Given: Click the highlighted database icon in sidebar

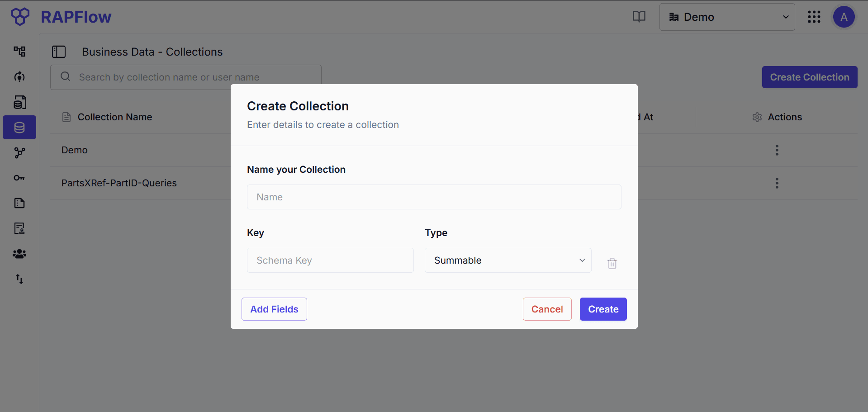Looking at the screenshot, I should (x=19, y=127).
